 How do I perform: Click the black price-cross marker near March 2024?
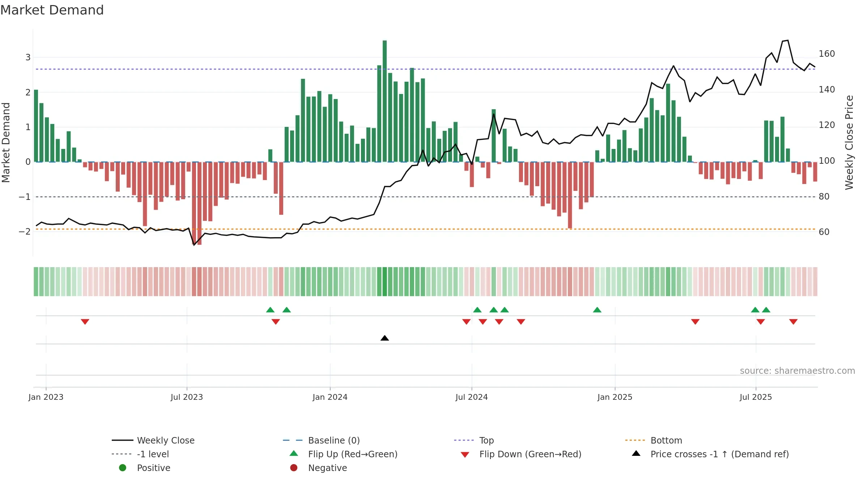tap(385, 338)
